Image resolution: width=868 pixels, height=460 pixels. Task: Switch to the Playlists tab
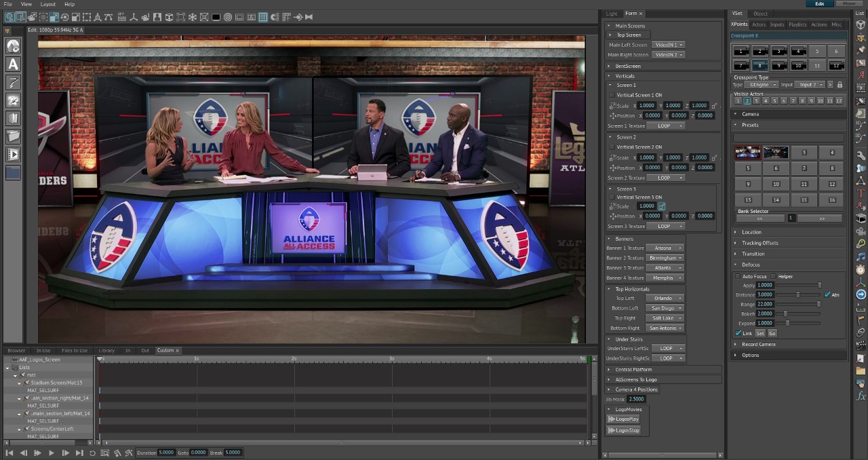797,24
